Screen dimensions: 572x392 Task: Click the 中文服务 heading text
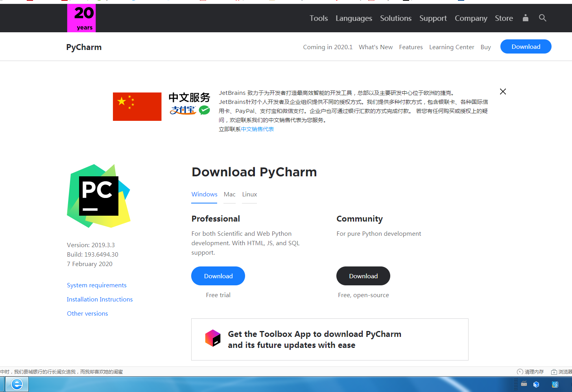tap(189, 97)
